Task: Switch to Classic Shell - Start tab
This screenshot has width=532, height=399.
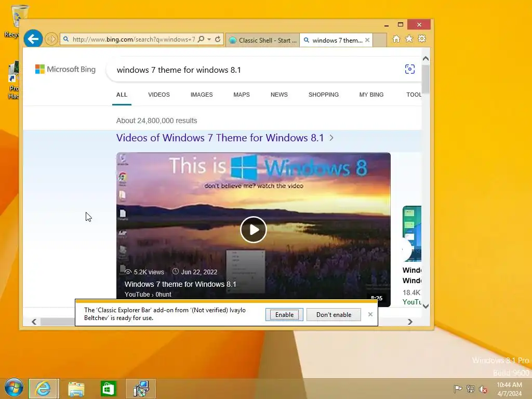Action: click(x=262, y=40)
